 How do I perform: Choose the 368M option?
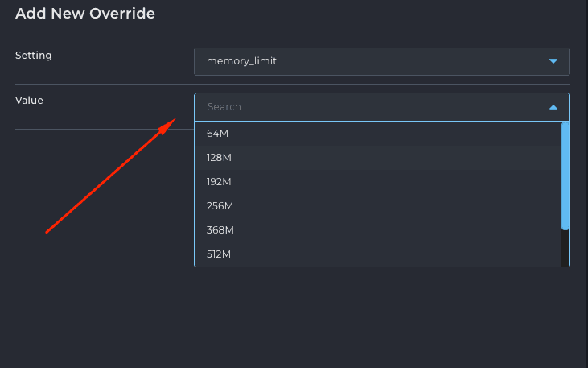point(377,229)
